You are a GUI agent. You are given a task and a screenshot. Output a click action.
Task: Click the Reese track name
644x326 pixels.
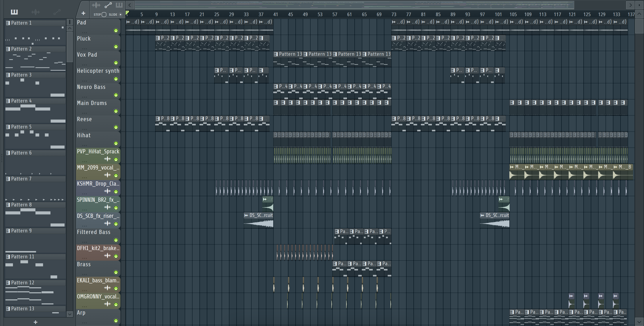point(84,119)
